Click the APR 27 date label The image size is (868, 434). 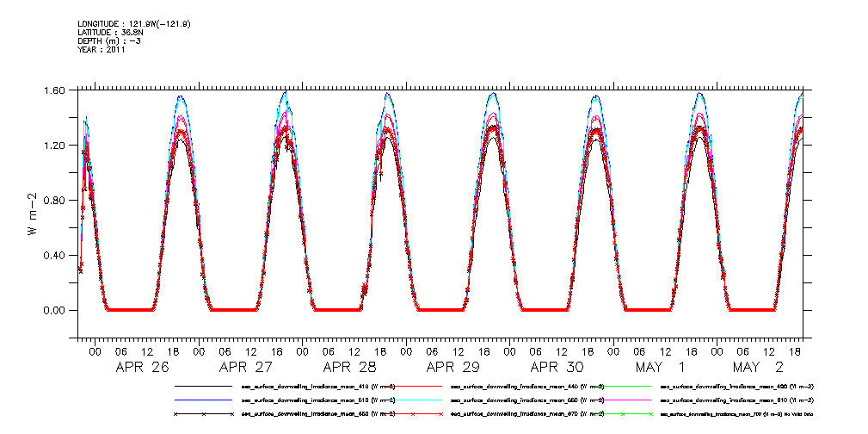point(246,366)
